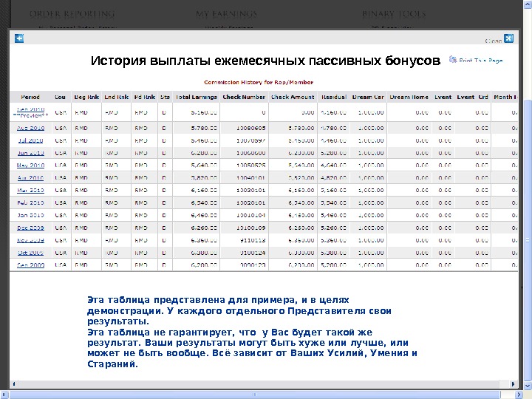Click the Commission History for Rep/Member caption
Viewport: 532px width, 399px height.
point(259,82)
